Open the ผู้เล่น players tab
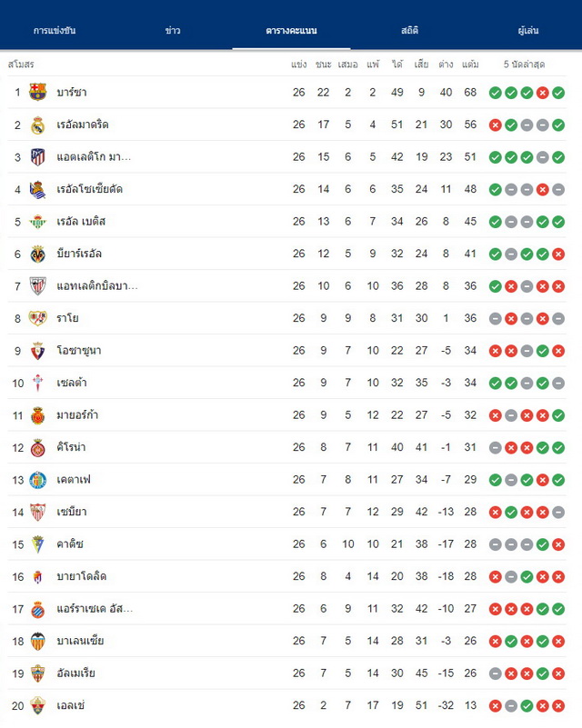 [x=528, y=31]
